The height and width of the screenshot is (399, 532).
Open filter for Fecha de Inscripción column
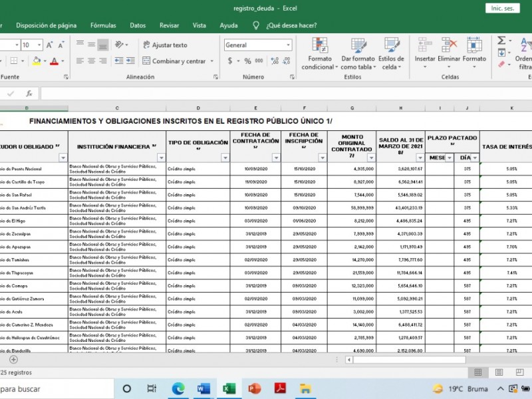(x=323, y=158)
